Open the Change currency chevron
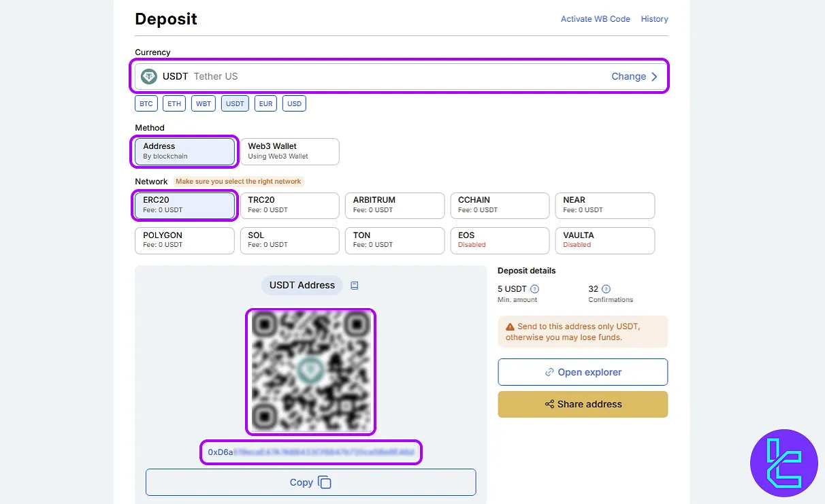This screenshot has height=504, width=825. 654,76
